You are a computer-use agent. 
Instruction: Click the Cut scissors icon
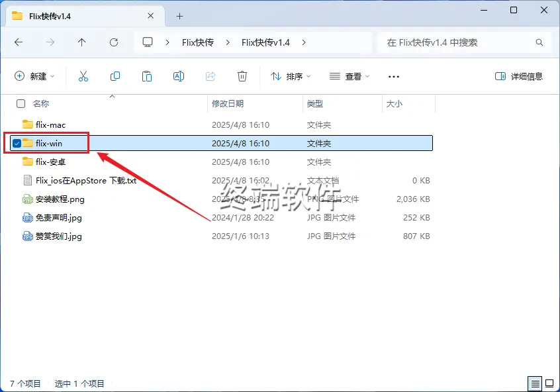[x=83, y=76]
